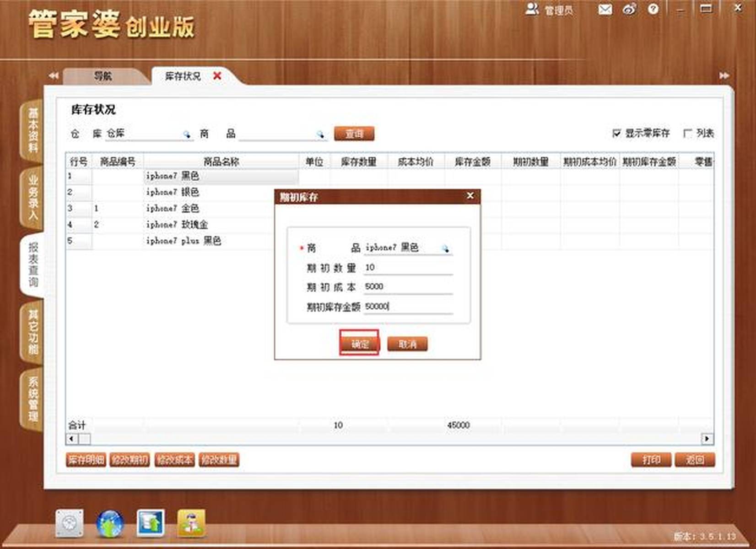
Task: Click the Weibo share icon in the title bar
Action: [629, 9]
